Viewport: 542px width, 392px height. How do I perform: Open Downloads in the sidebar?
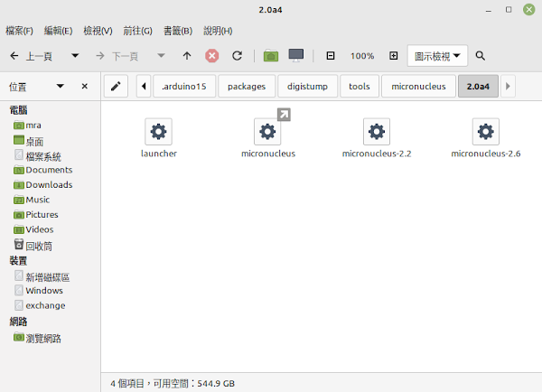click(43, 185)
